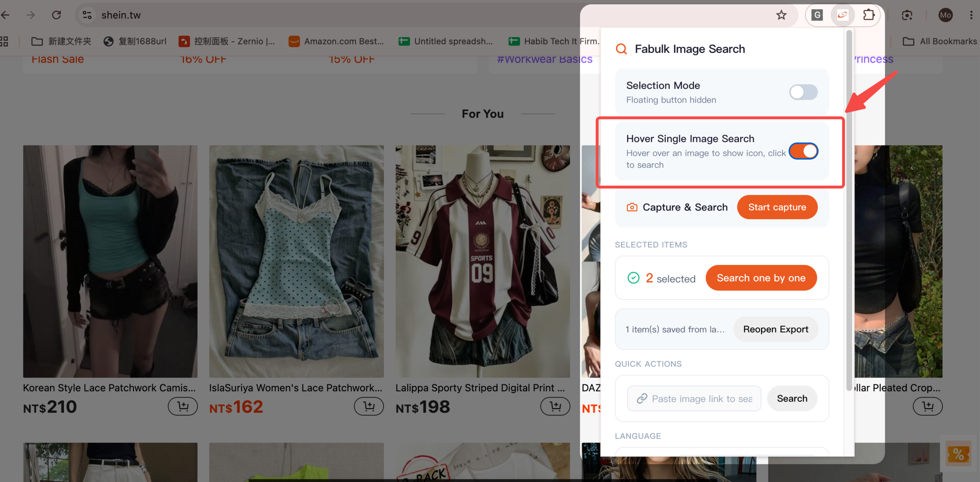
Task: Add Lalippa Sporty Striped item to cart
Action: (555, 406)
